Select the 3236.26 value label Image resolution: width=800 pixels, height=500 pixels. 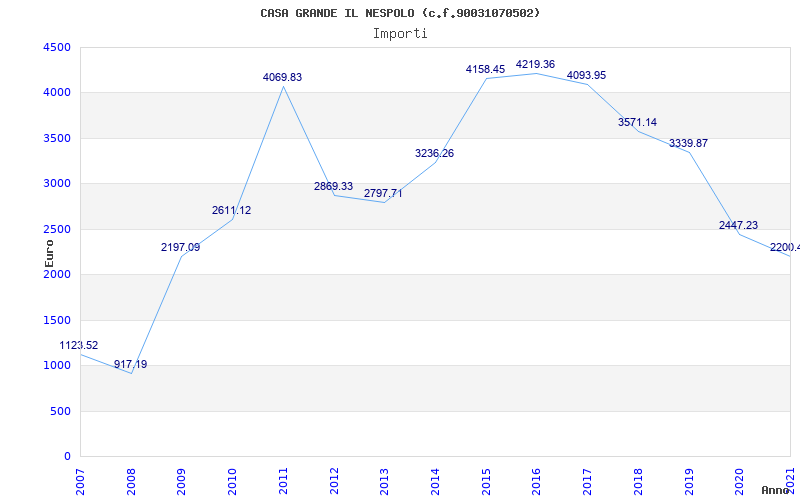pyautogui.click(x=434, y=154)
